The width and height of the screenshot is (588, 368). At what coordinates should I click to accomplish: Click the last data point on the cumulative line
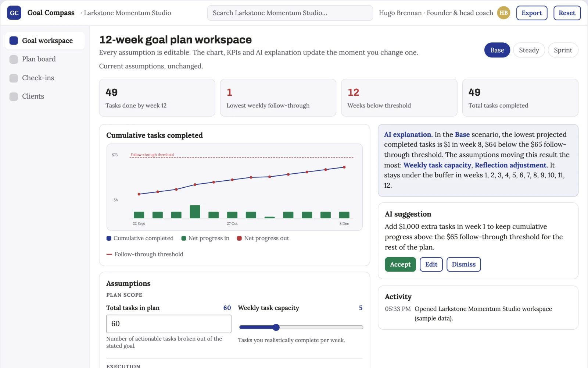[x=344, y=167]
